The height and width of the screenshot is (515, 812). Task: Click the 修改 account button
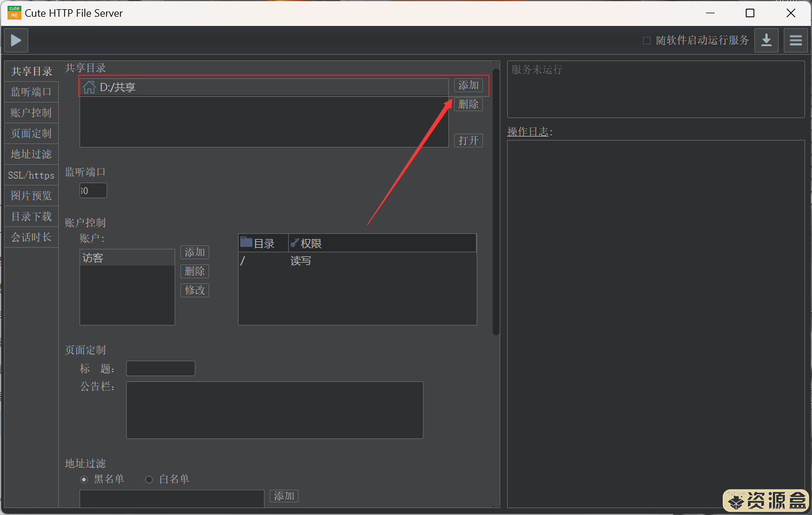195,290
